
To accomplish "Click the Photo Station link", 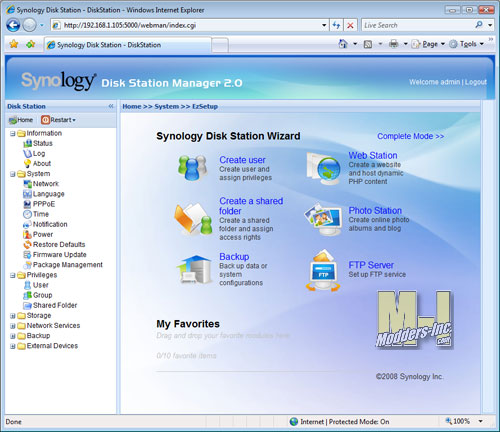I will [375, 210].
